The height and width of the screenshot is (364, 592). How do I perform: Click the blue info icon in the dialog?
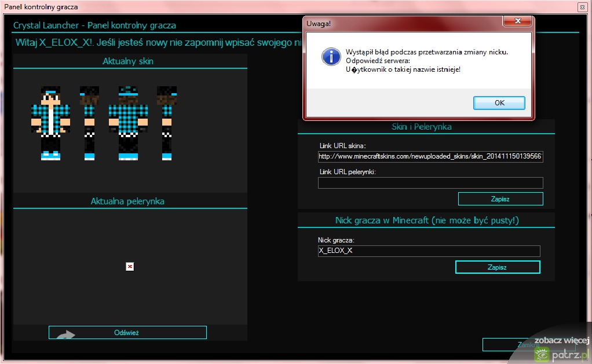click(x=331, y=56)
